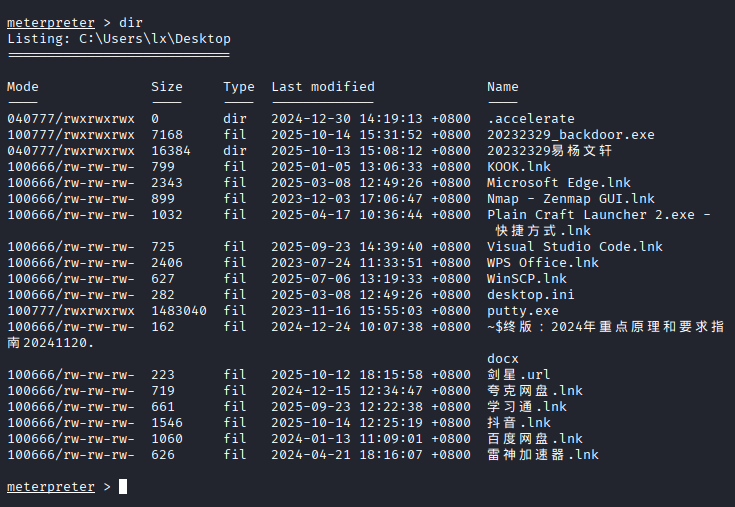Click the dir command text on the first line
The image size is (735, 507).
[x=131, y=22]
